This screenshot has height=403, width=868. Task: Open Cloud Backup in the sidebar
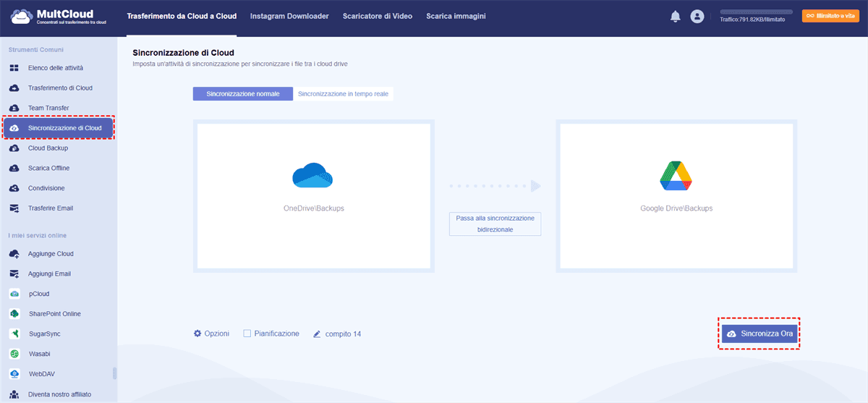(48, 148)
